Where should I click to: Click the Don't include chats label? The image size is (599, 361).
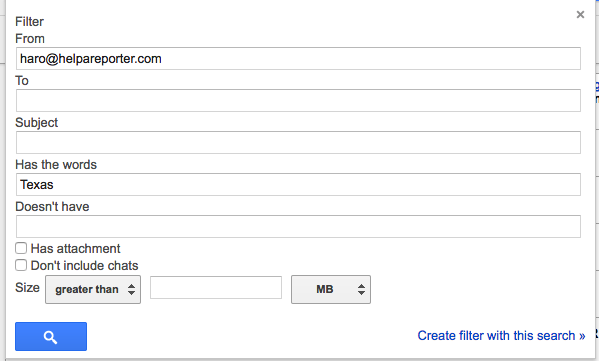pos(84,265)
